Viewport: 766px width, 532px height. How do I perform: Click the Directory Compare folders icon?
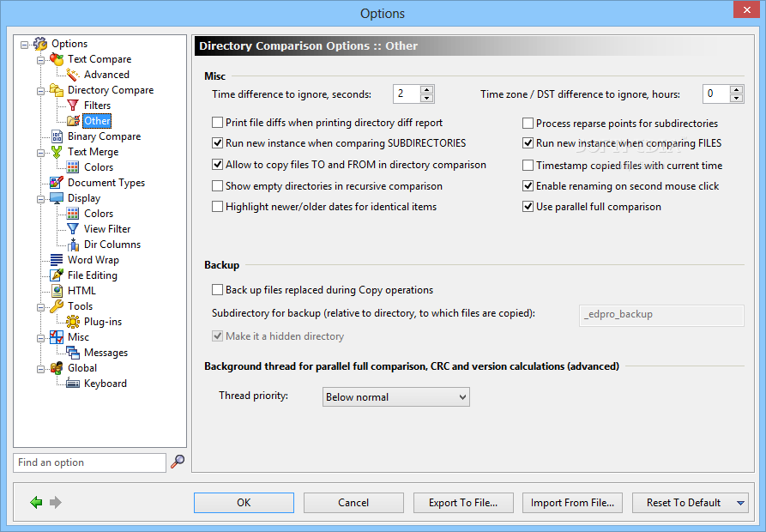[x=57, y=90]
